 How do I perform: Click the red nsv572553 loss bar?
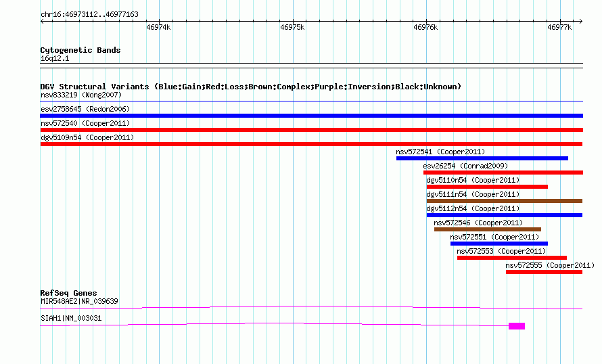pos(512,258)
